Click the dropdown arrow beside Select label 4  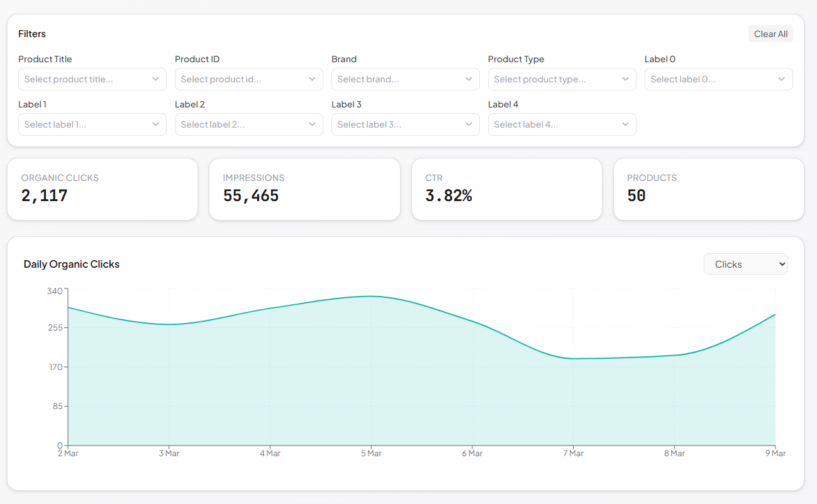click(x=625, y=124)
